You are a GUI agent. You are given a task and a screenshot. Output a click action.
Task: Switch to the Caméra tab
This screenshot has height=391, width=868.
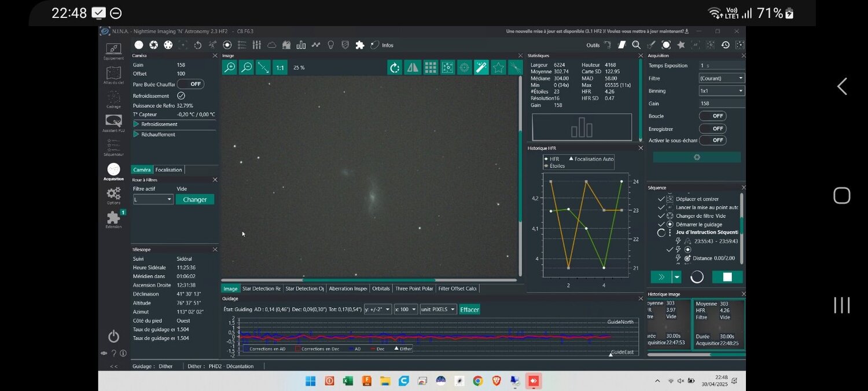coord(142,170)
